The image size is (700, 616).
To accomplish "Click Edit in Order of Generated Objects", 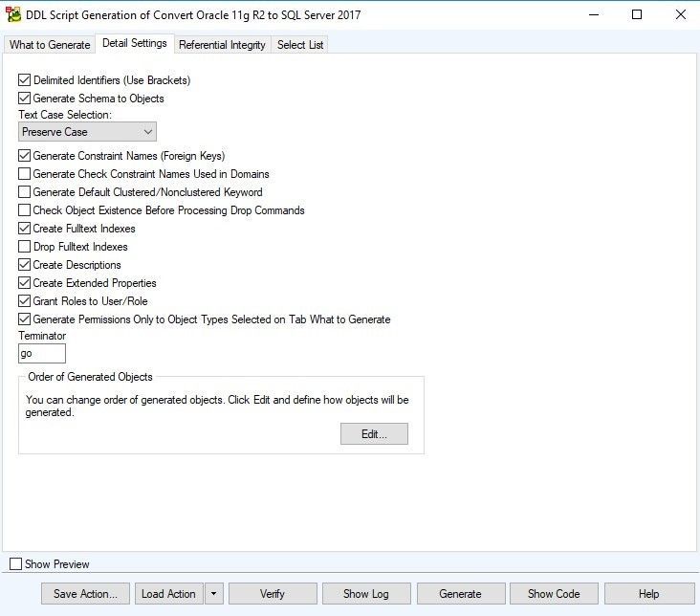I will pyautogui.click(x=374, y=433).
